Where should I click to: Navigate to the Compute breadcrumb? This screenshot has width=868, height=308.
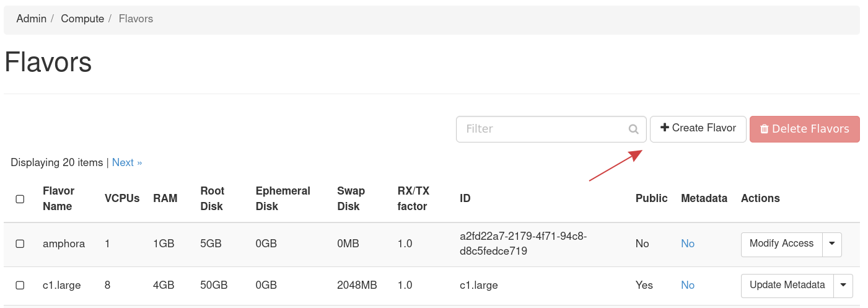tap(82, 19)
